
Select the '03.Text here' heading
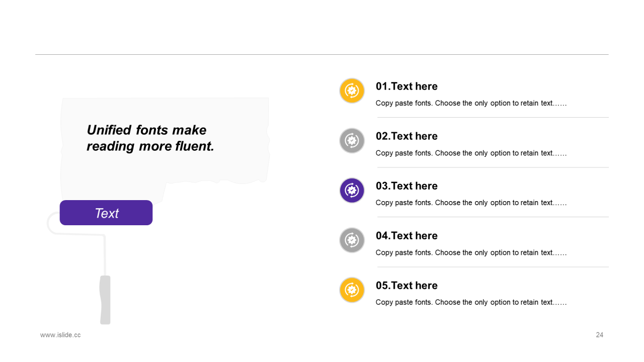click(x=407, y=186)
